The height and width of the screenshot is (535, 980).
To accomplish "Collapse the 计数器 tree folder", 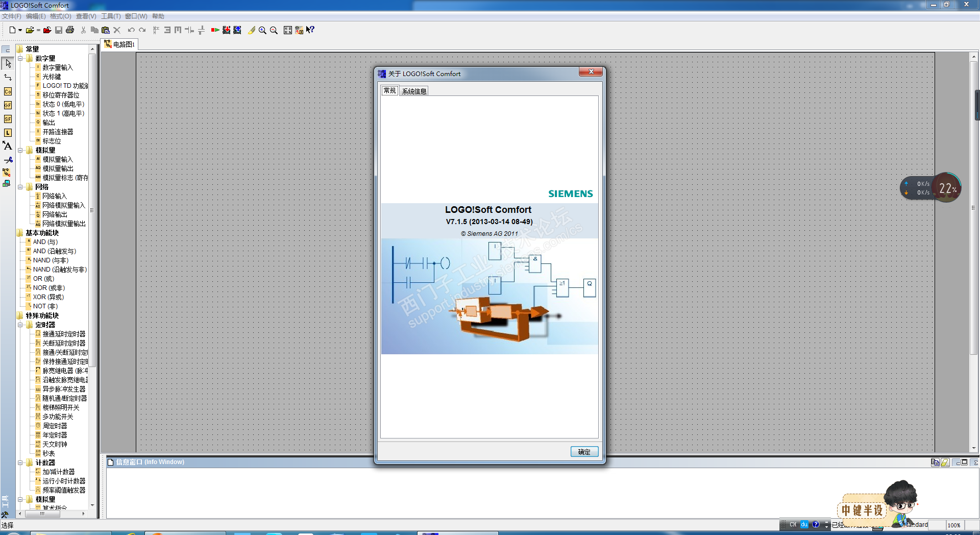I will click(x=20, y=463).
